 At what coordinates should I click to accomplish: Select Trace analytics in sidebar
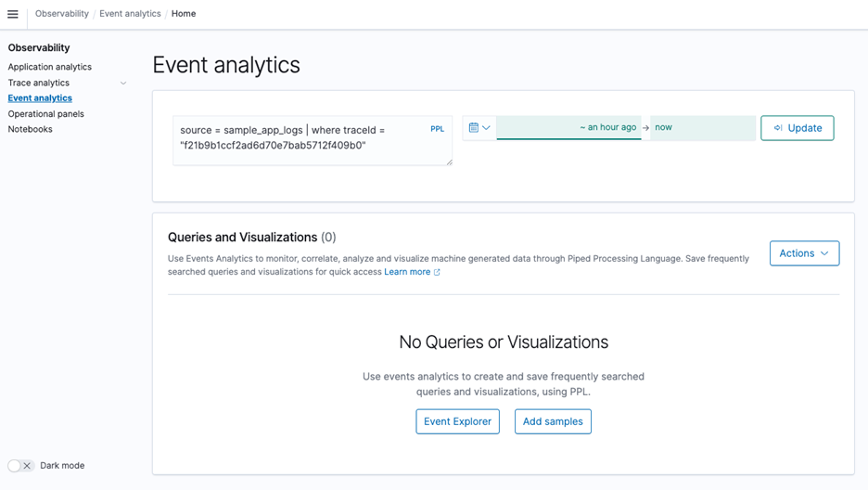pyautogui.click(x=39, y=83)
